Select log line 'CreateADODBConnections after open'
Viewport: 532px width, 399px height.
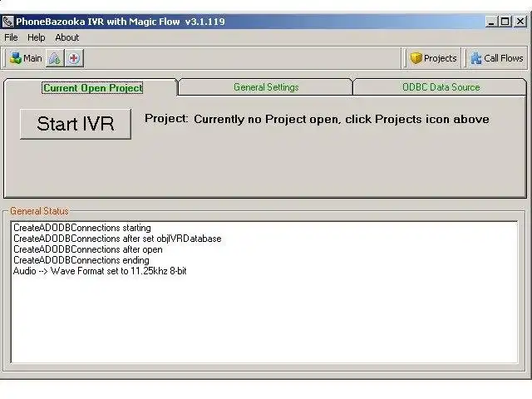click(x=88, y=249)
